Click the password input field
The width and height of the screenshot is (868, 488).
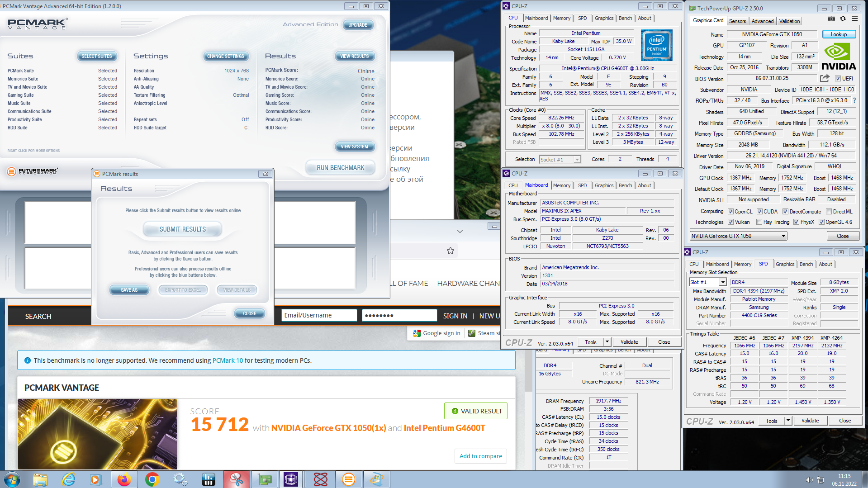coord(399,315)
